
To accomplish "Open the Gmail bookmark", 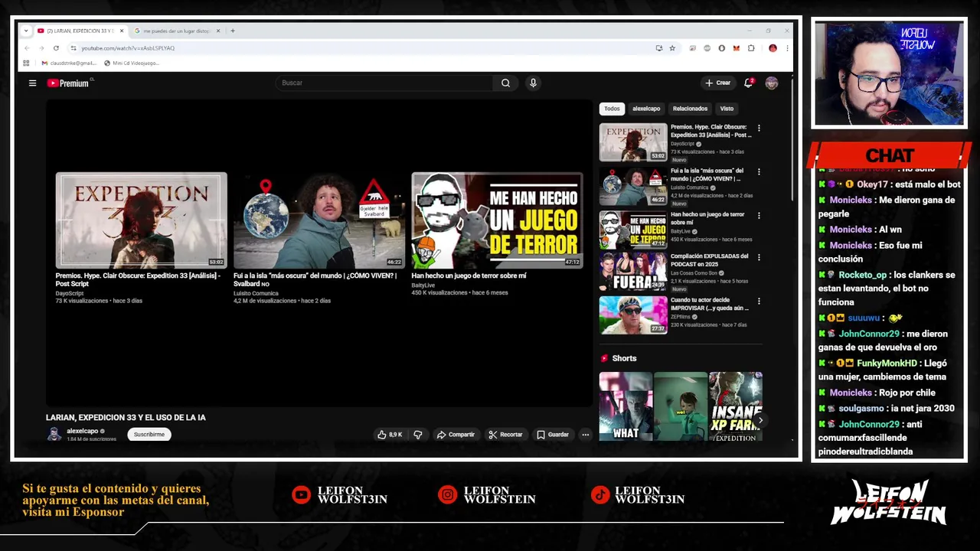I will click(x=69, y=63).
